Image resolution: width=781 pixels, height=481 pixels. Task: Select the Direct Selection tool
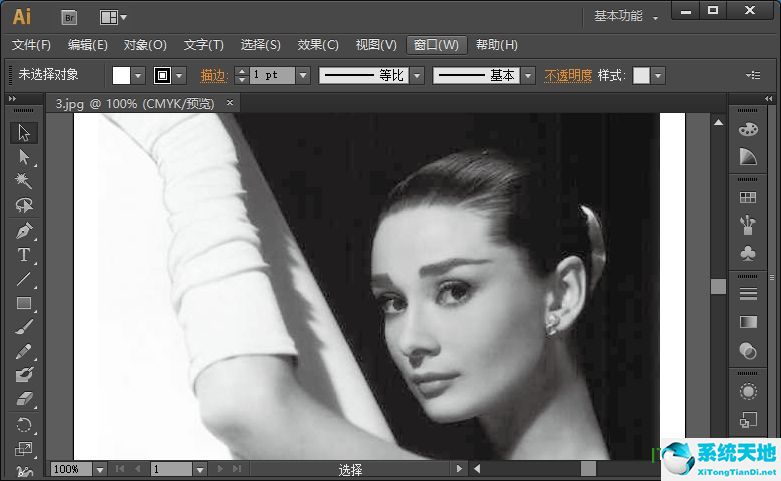click(24, 157)
